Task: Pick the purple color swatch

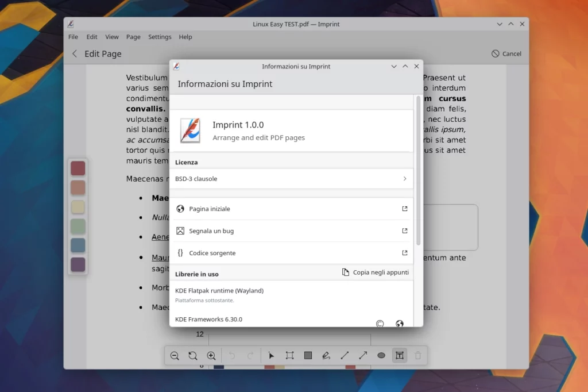Action: click(x=78, y=265)
